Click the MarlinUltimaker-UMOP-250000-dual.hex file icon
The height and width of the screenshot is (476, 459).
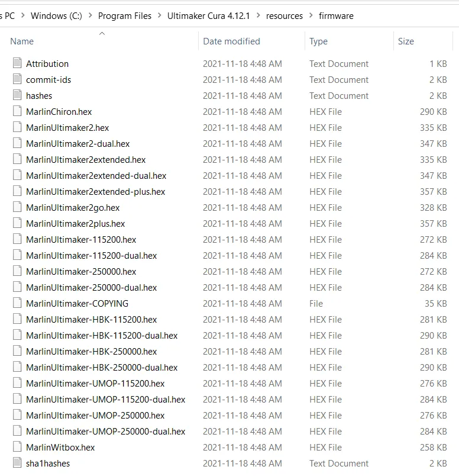point(17,431)
